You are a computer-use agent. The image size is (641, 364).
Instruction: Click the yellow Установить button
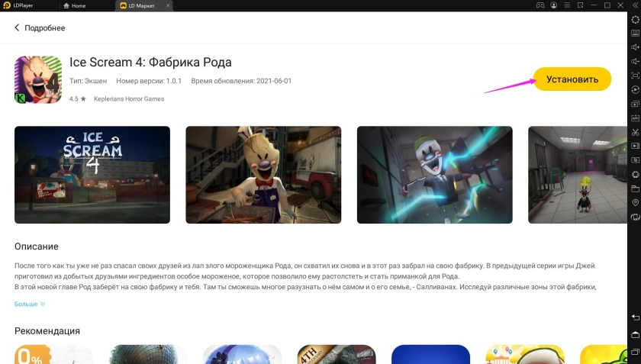pyautogui.click(x=572, y=79)
